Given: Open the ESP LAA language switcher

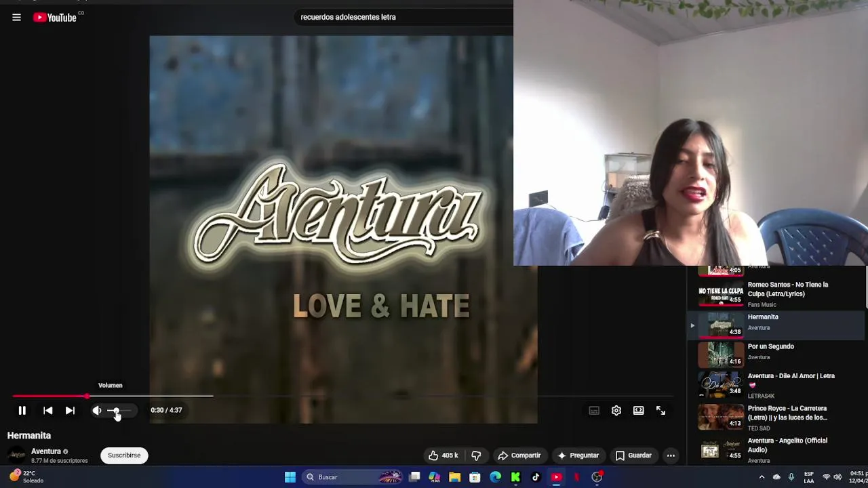Looking at the screenshot, I should (809, 477).
